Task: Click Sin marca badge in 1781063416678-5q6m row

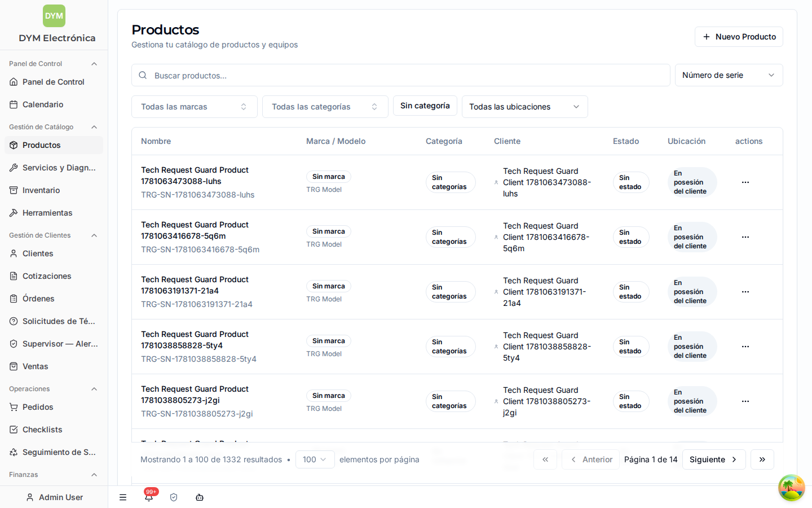Action: (x=329, y=231)
